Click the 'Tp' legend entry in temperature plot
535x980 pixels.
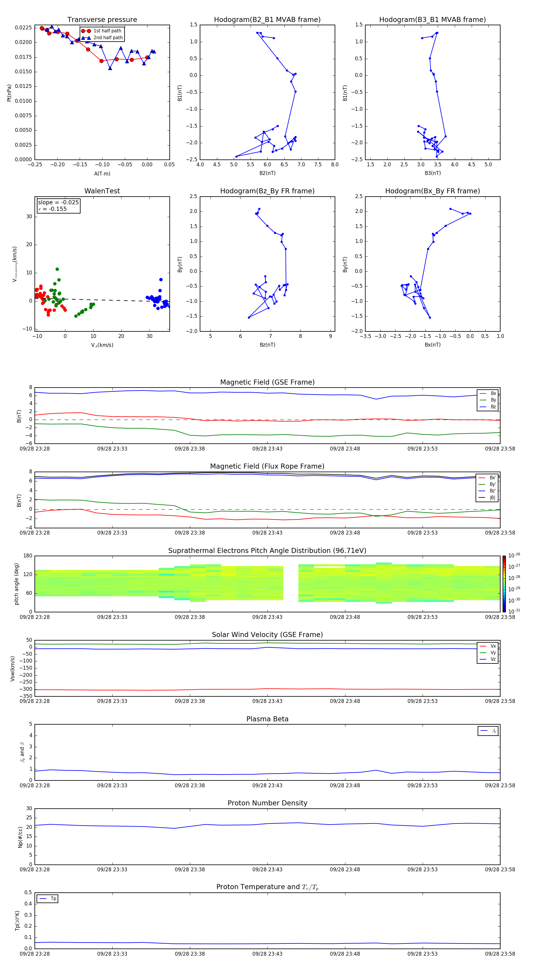(48, 899)
